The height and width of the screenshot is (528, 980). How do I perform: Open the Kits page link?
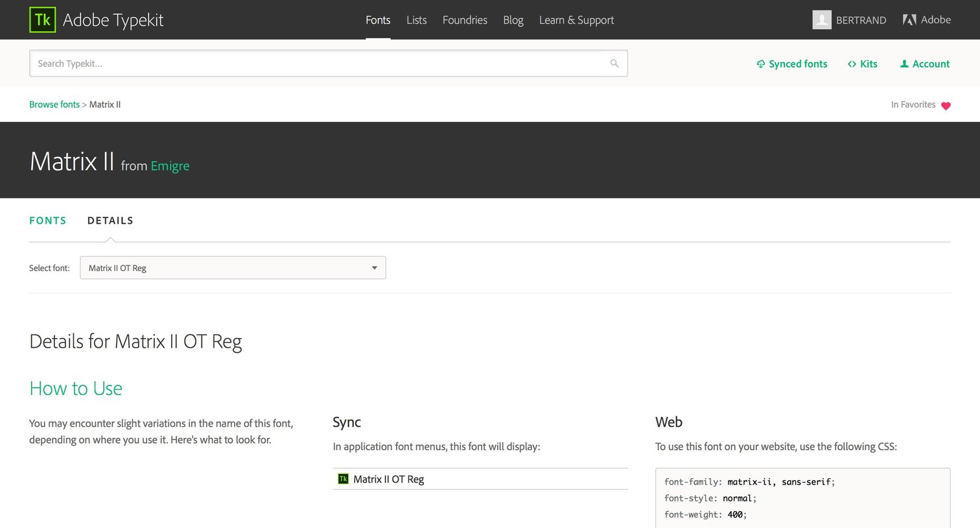869,64
